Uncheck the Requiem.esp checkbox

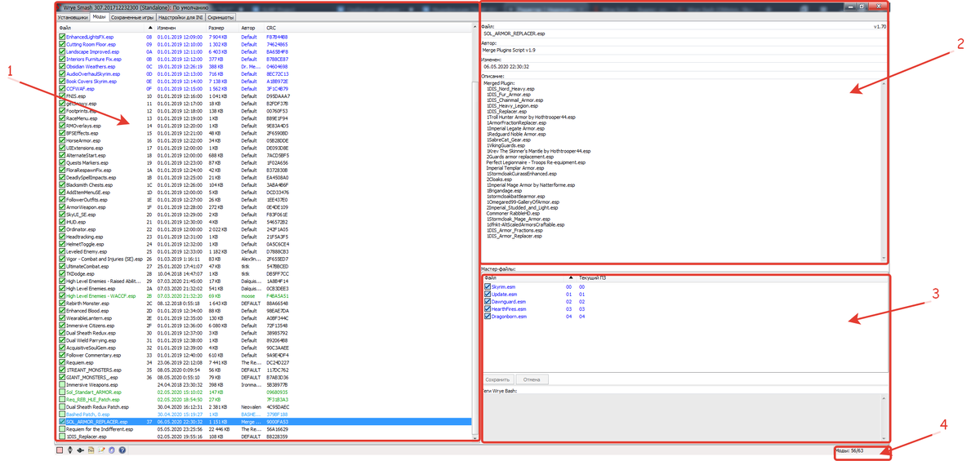coord(62,362)
